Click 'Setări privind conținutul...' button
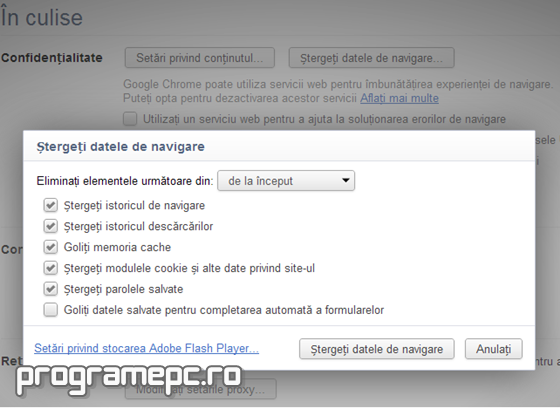Screen dimensions: 560x408 tap(200, 58)
